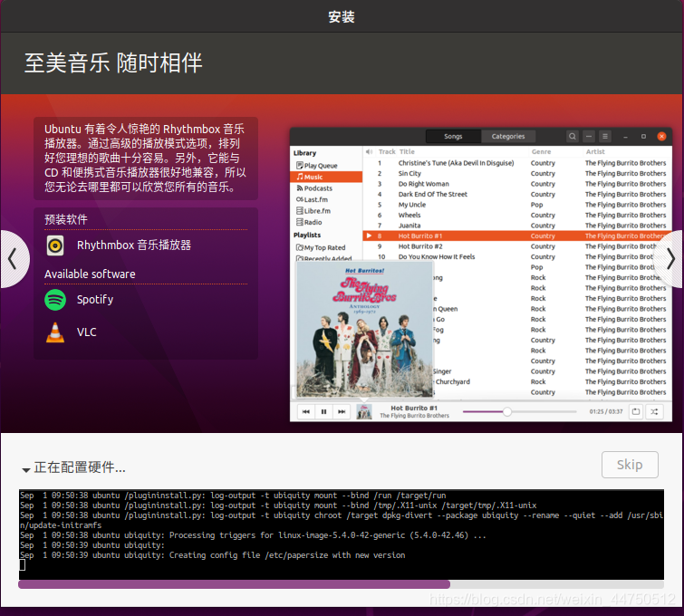Image resolution: width=684 pixels, height=616 pixels.
Task: Close the Rhythmbox window with orange button
Action: coord(661,136)
